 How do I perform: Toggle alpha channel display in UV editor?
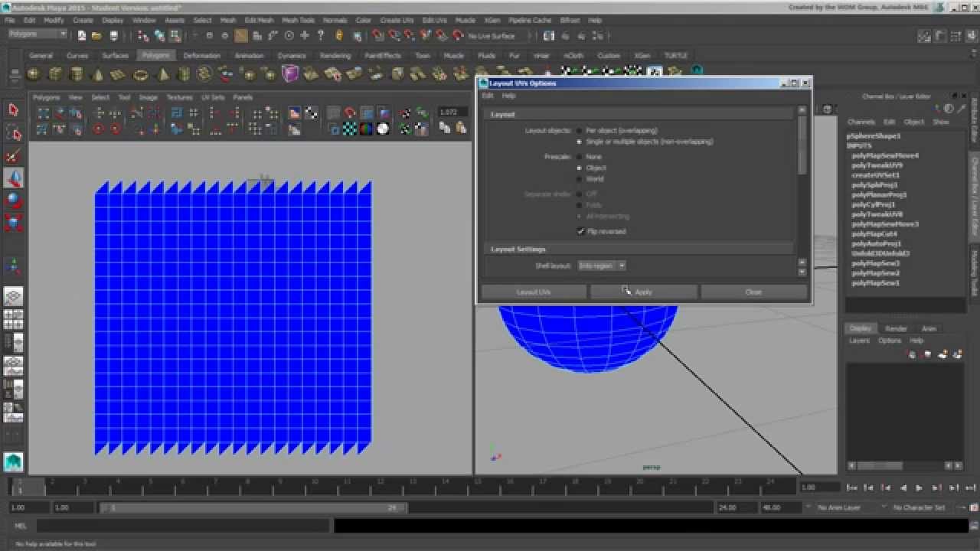[383, 129]
